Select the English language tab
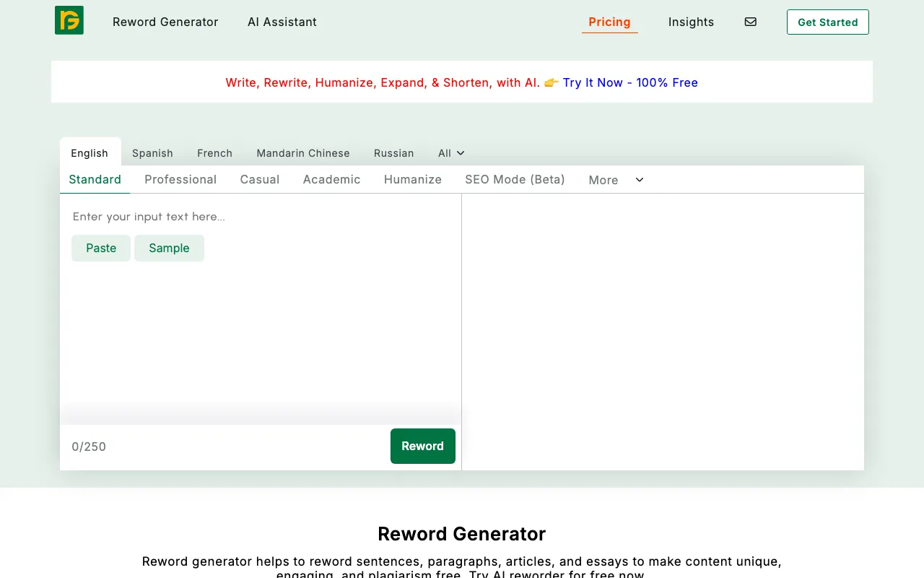 click(90, 152)
